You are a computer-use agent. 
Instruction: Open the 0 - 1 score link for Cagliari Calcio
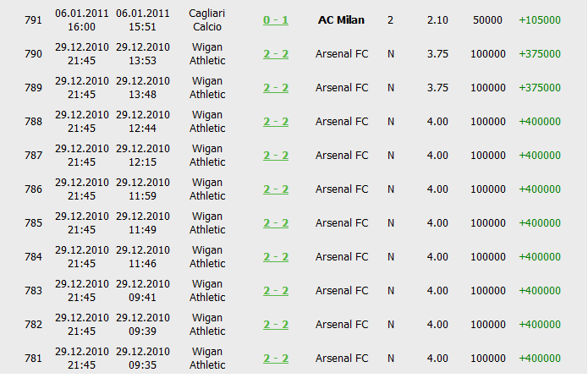coord(275,20)
